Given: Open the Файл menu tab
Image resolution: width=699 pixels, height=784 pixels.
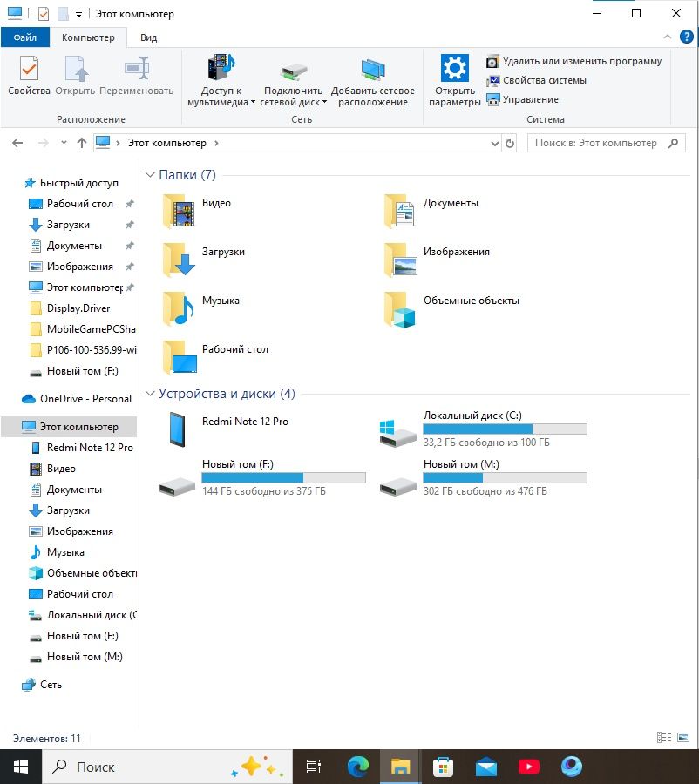Looking at the screenshot, I should [25, 37].
